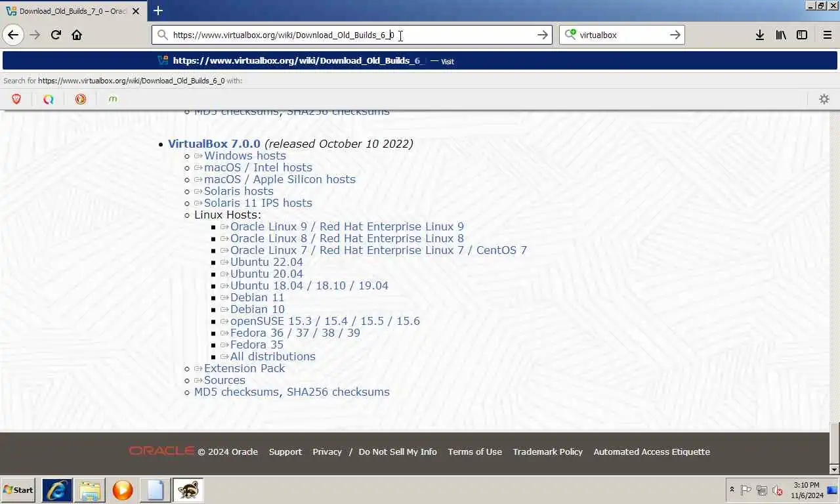The image size is (840, 504).
Task: Search with the DuckDuckGo engine icon
Action: tap(81, 99)
